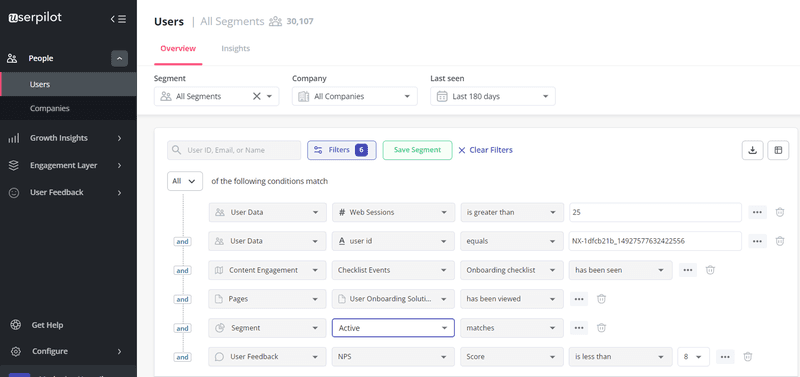Screen dimensions: 800x377
Task: Delete the user id filter row
Action: click(x=780, y=241)
